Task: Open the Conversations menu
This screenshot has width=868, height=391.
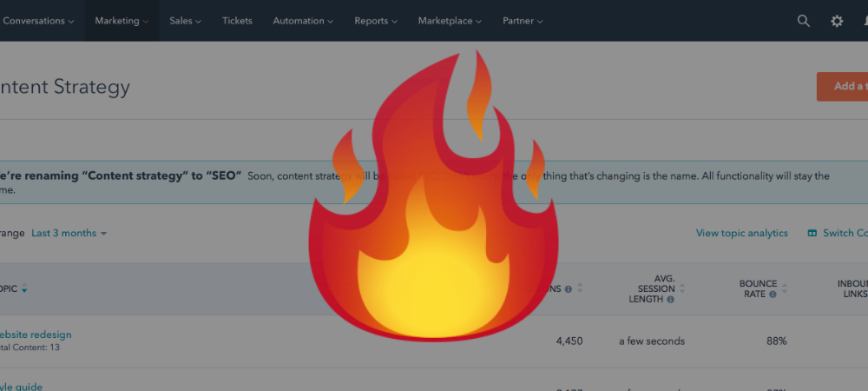Action: [x=38, y=21]
